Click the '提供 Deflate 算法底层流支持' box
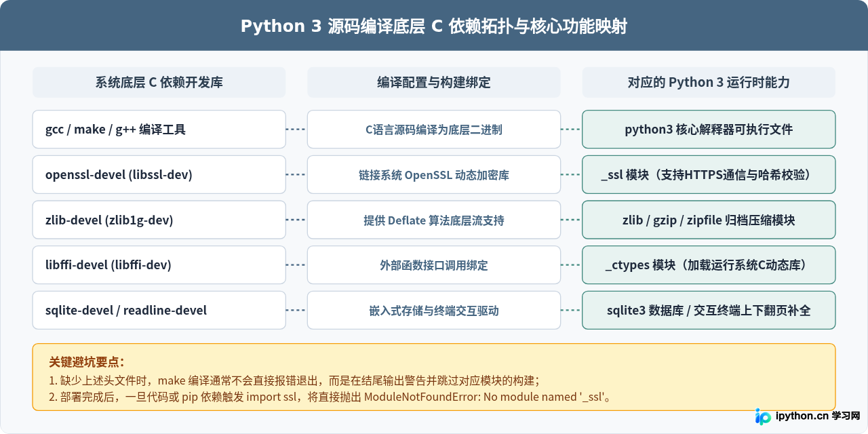 (434, 220)
